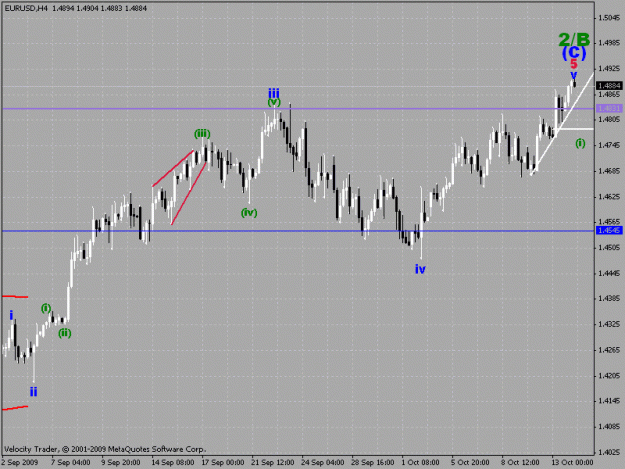Select green (i) label above the (ii) label
Viewport: 625px width, 469px height.
pyautogui.click(x=46, y=308)
